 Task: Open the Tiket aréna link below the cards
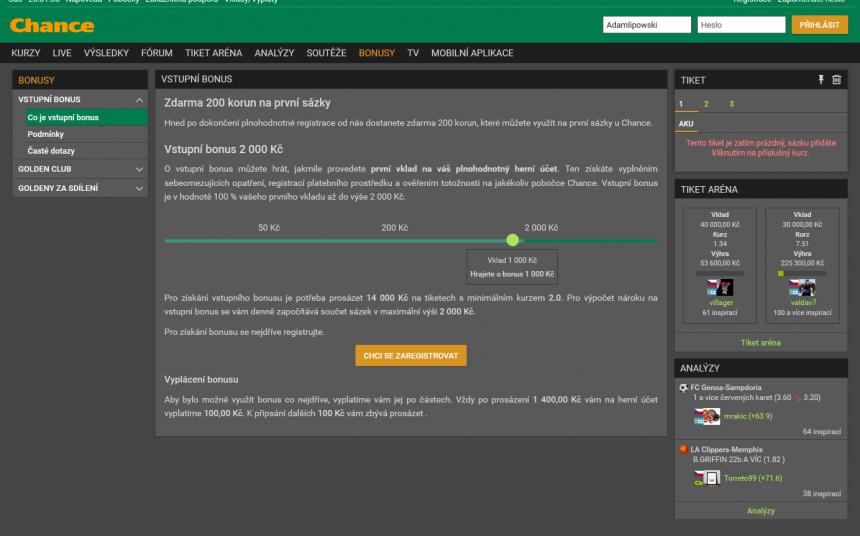pyautogui.click(x=761, y=342)
